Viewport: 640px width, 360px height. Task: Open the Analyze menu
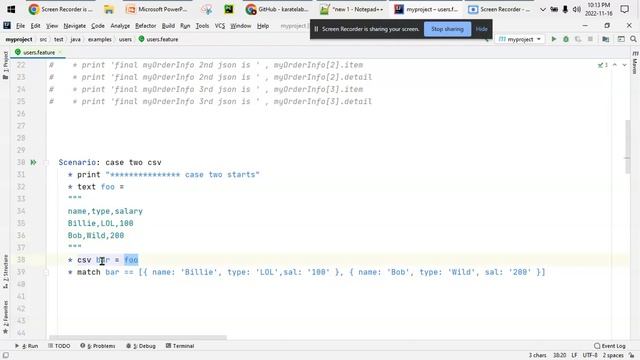click(120, 26)
